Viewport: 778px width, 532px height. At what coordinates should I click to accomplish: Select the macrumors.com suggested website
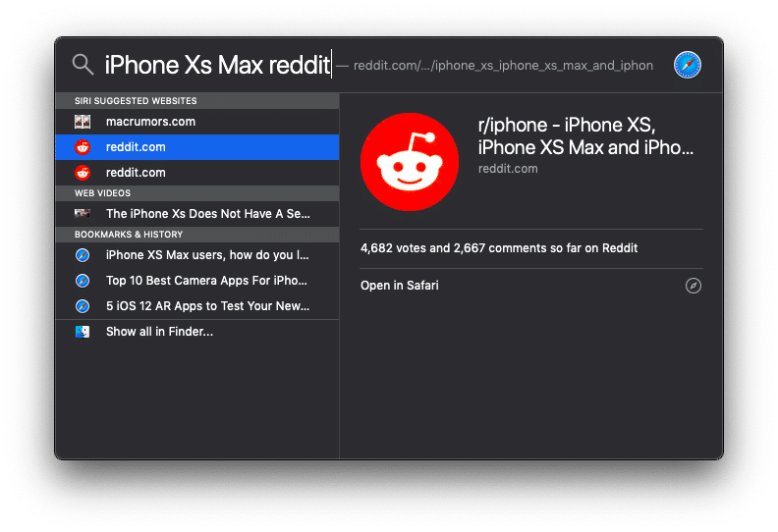pyautogui.click(x=197, y=122)
